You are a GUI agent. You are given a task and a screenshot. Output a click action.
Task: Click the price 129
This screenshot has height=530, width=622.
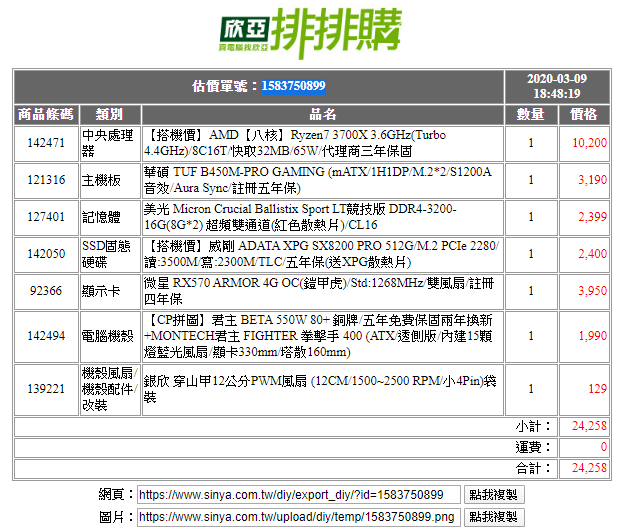597,389
